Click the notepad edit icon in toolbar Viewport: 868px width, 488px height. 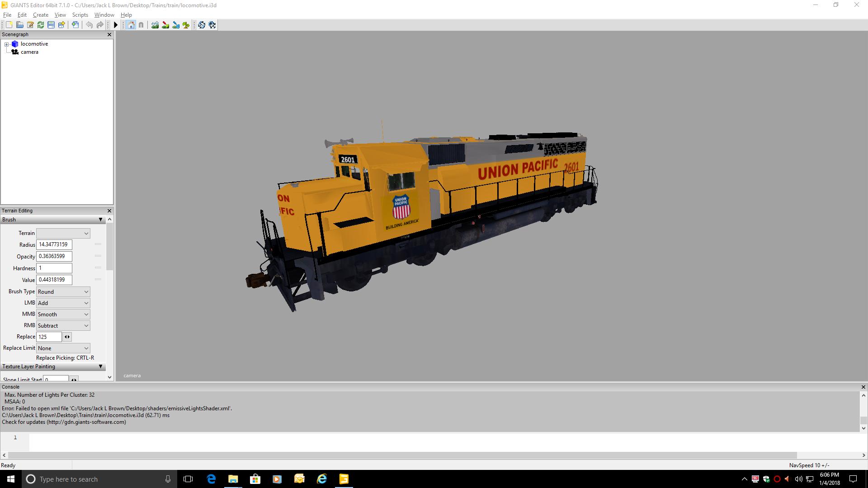pyautogui.click(x=30, y=25)
